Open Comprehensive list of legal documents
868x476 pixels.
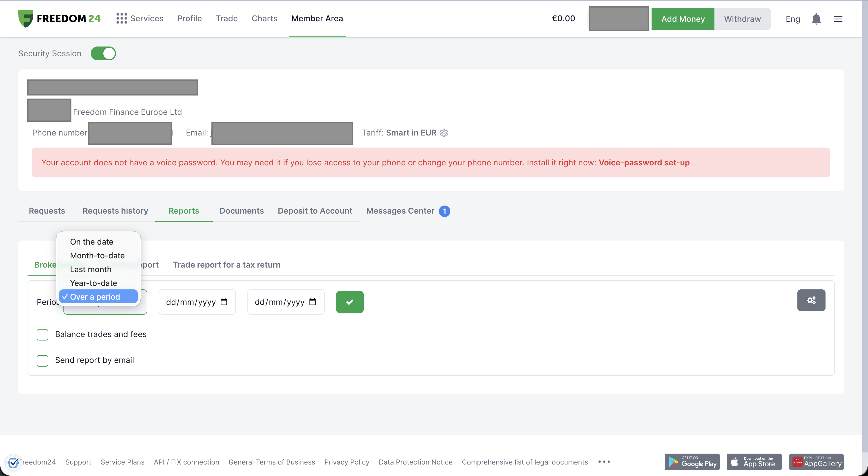[x=525, y=462]
